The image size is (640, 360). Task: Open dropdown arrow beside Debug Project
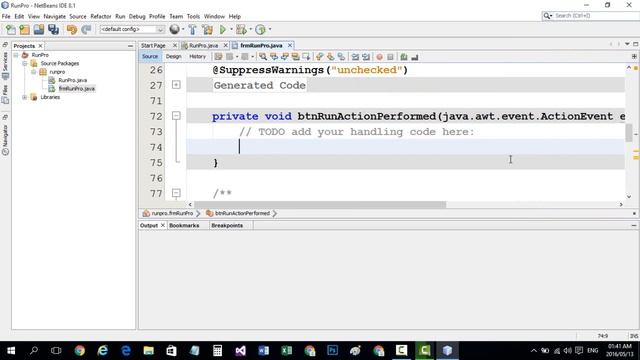250,29
